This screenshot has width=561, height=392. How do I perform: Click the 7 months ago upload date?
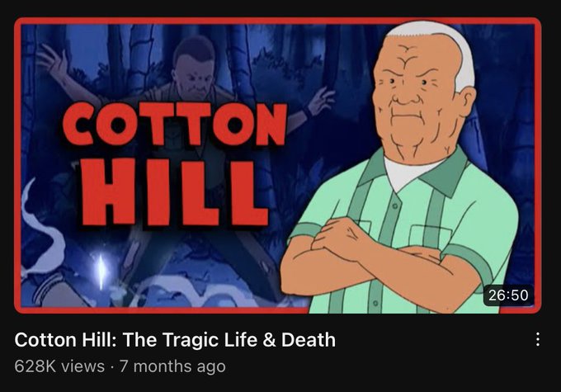(172, 366)
